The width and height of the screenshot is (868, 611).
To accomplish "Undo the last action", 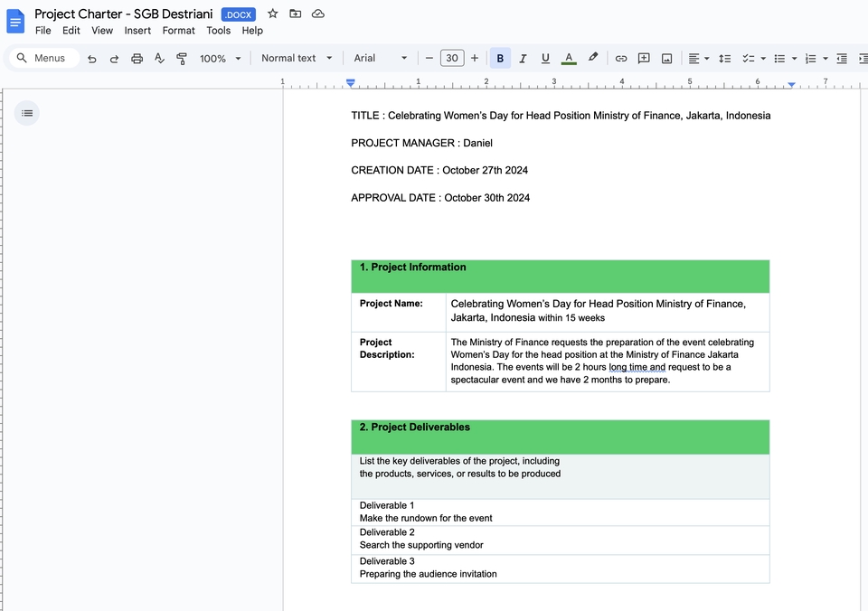I will 92,59.
